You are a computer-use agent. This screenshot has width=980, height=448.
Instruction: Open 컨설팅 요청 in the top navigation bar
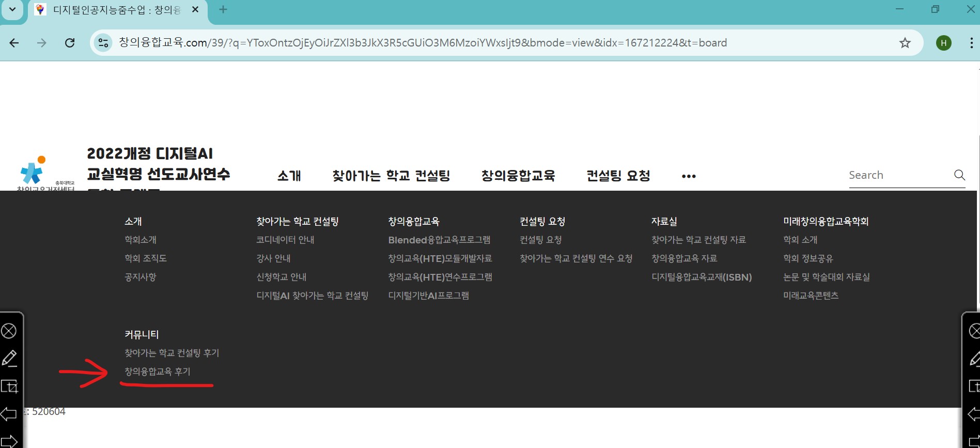pyautogui.click(x=618, y=176)
